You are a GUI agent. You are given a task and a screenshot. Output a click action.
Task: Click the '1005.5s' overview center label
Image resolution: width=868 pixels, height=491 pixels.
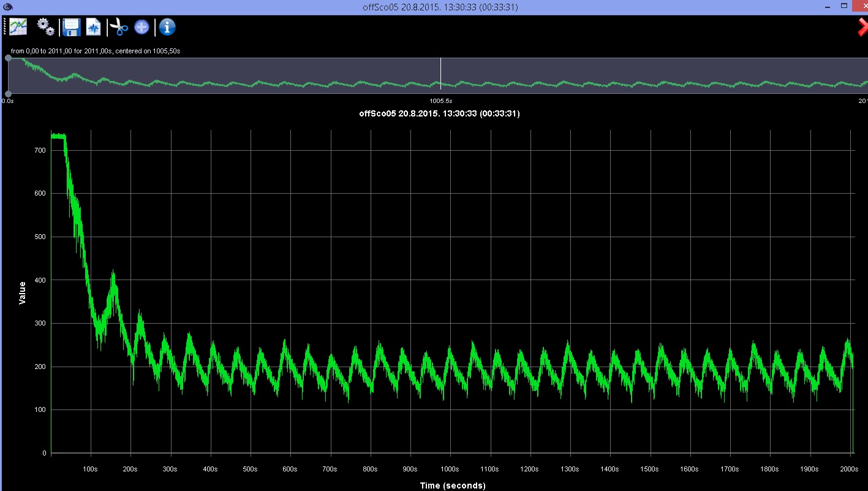[440, 101]
